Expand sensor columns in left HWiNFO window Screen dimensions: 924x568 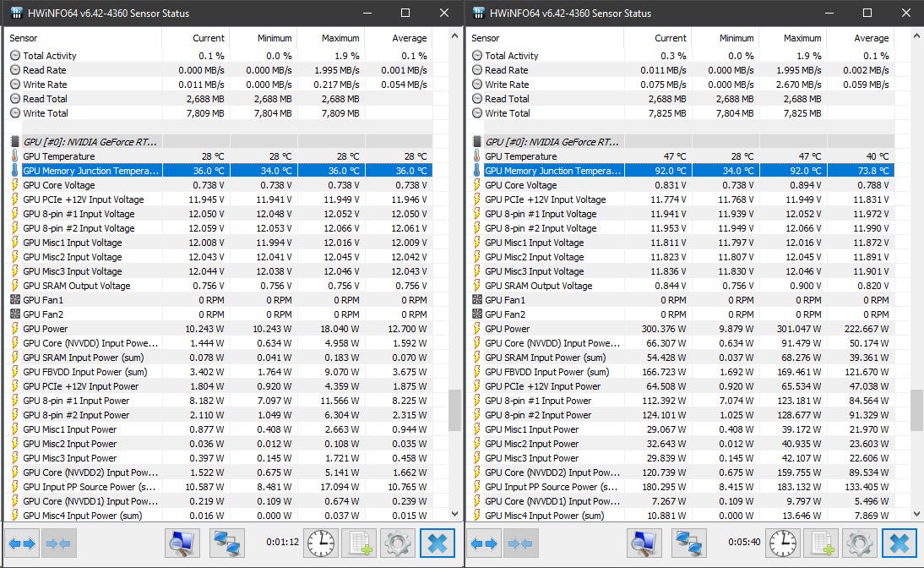click(23, 543)
